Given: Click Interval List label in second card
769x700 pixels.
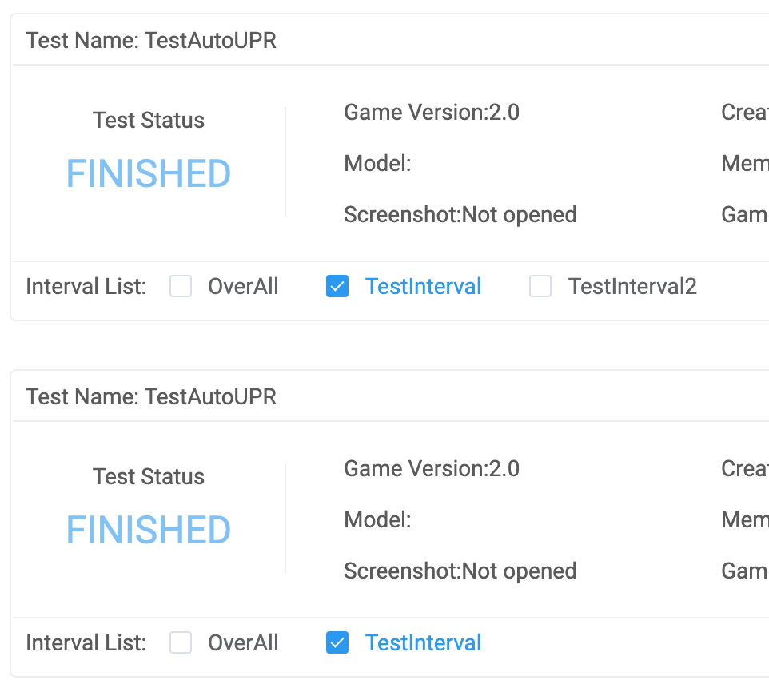Looking at the screenshot, I should point(86,643).
